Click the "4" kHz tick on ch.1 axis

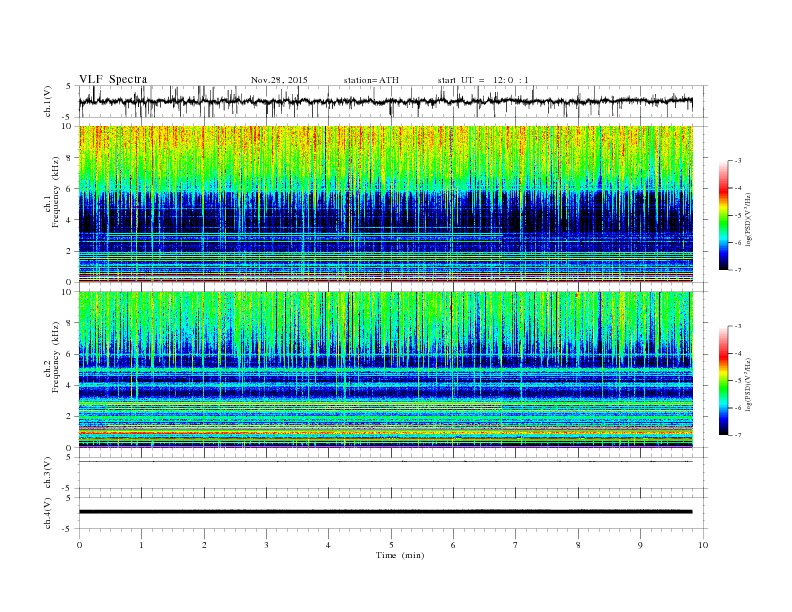70,220
